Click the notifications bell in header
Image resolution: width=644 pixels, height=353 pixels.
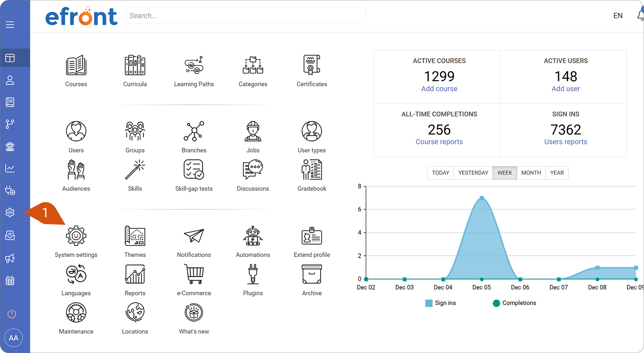(641, 15)
